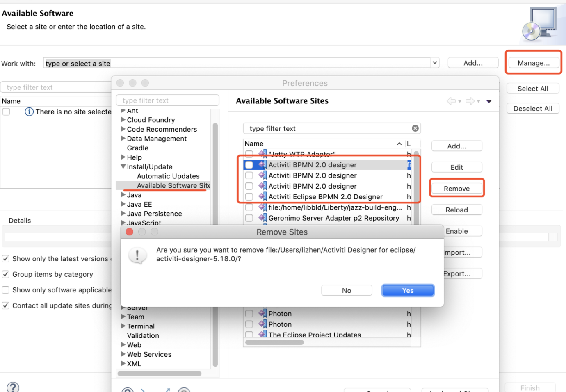566x392 pixels.
Task: Click Edit button in Available Software Sites
Action: point(456,167)
